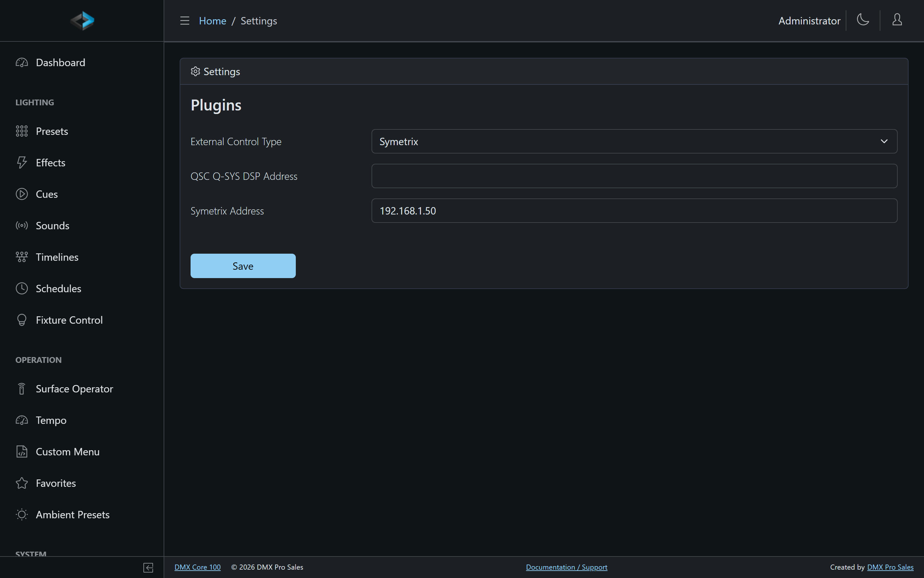This screenshot has width=924, height=578.
Task: Click the QSC Q-SYS DSP Address field
Action: pyautogui.click(x=634, y=176)
